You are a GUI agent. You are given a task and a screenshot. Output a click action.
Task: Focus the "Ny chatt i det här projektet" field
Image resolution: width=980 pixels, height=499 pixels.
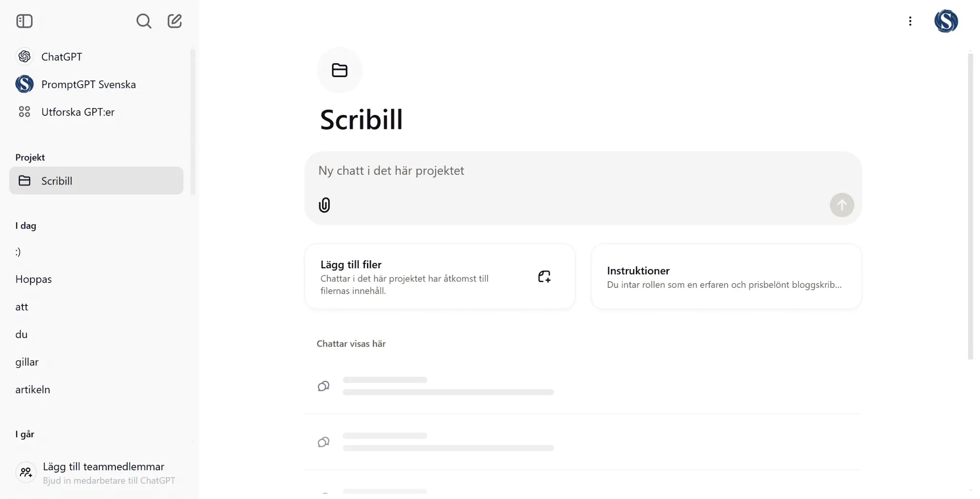(x=583, y=171)
